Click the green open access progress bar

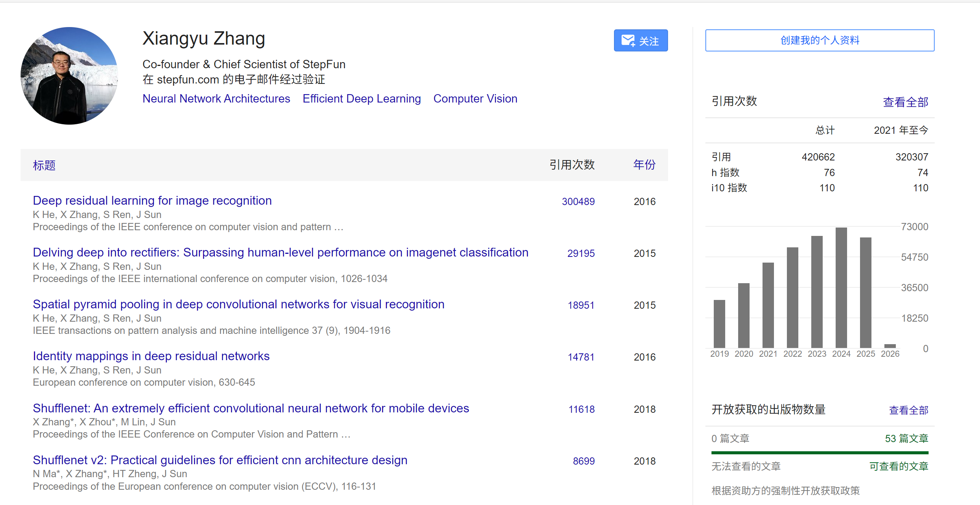pyautogui.click(x=819, y=453)
